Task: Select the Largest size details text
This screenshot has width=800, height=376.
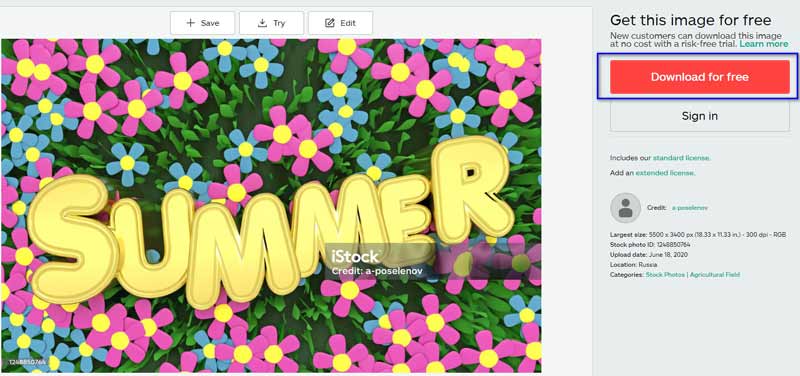Action: 698,235
